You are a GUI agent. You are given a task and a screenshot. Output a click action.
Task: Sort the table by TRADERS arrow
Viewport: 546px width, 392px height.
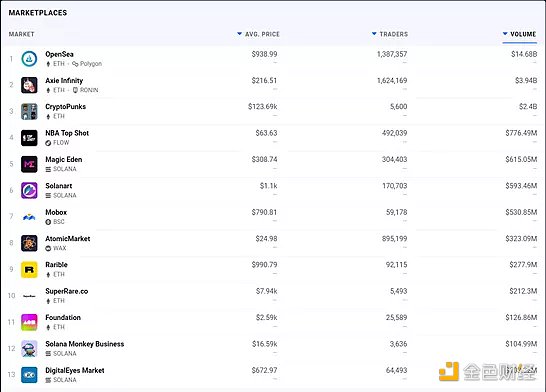(x=374, y=34)
